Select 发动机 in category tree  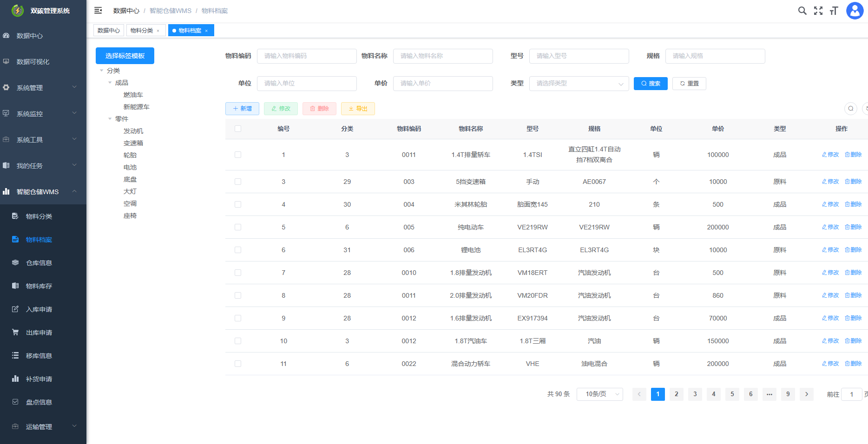pos(133,131)
